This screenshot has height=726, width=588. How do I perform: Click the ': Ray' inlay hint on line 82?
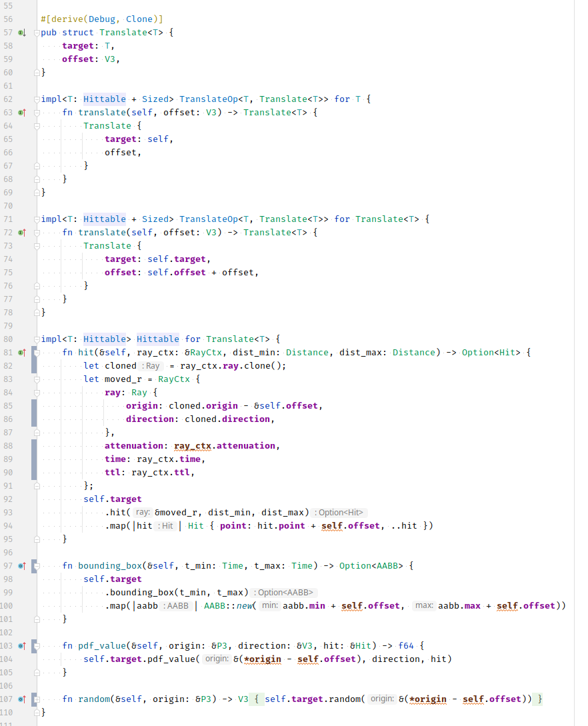[x=151, y=366]
